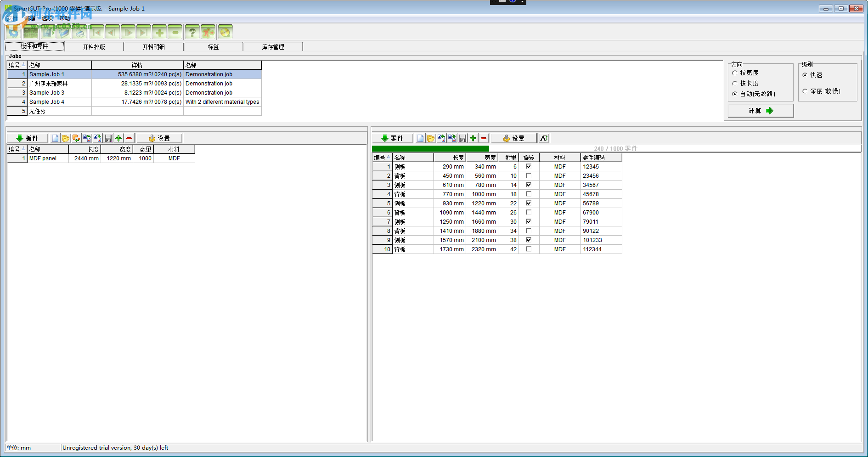Screen dimensions: 868x457
Task: Click the open folder icon in main toolbar
Action: pyautogui.click(x=64, y=32)
